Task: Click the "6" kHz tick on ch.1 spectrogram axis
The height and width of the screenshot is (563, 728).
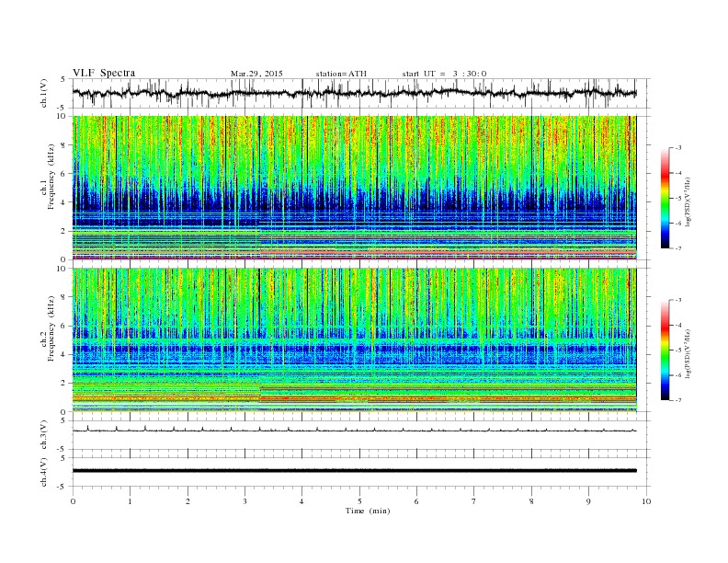Action: point(63,174)
